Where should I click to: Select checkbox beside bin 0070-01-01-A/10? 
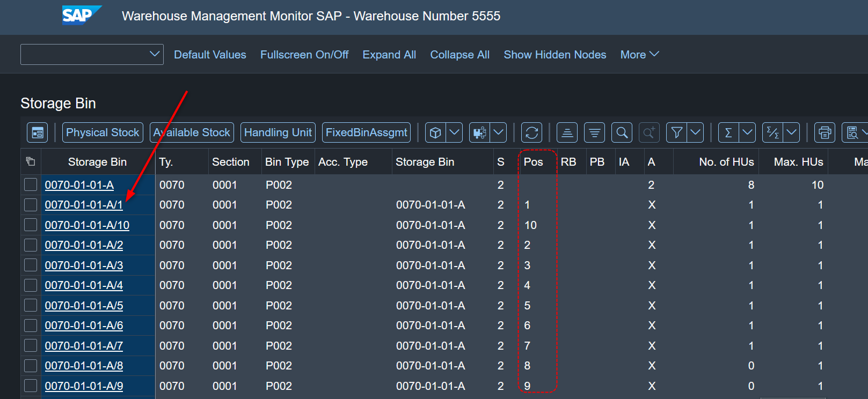pyautogui.click(x=31, y=225)
